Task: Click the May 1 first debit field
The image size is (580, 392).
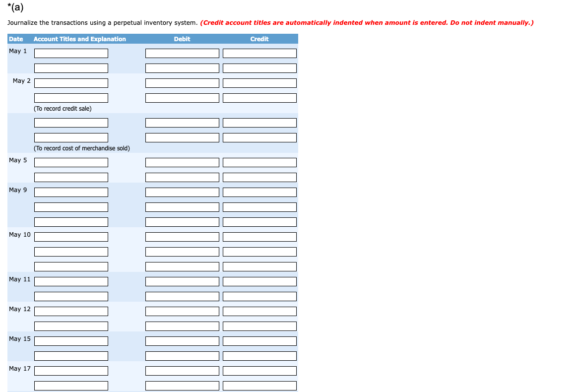Action: [x=182, y=53]
